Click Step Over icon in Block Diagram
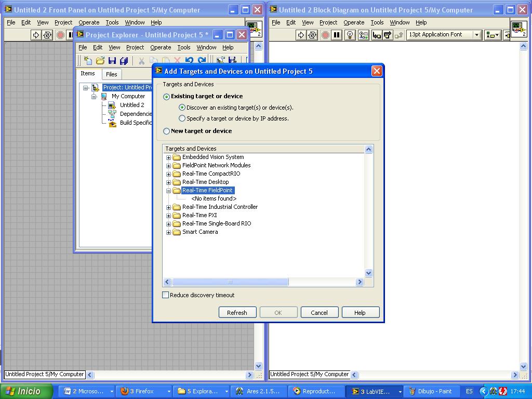This screenshot has width=532, height=399. click(388, 35)
